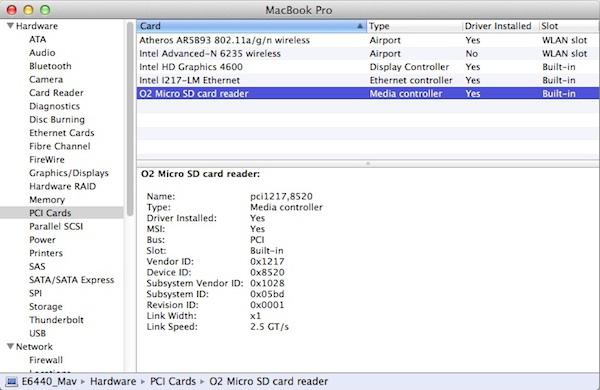Select Intel Advanced-N 6235 wireless row
This screenshot has height=390, width=600.
(x=368, y=54)
